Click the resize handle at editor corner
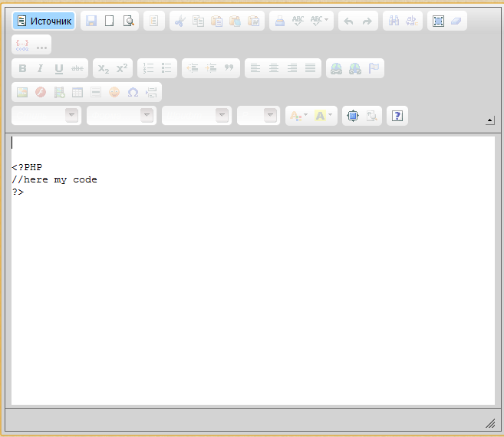This screenshot has width=504, height=437. point(490,423)
